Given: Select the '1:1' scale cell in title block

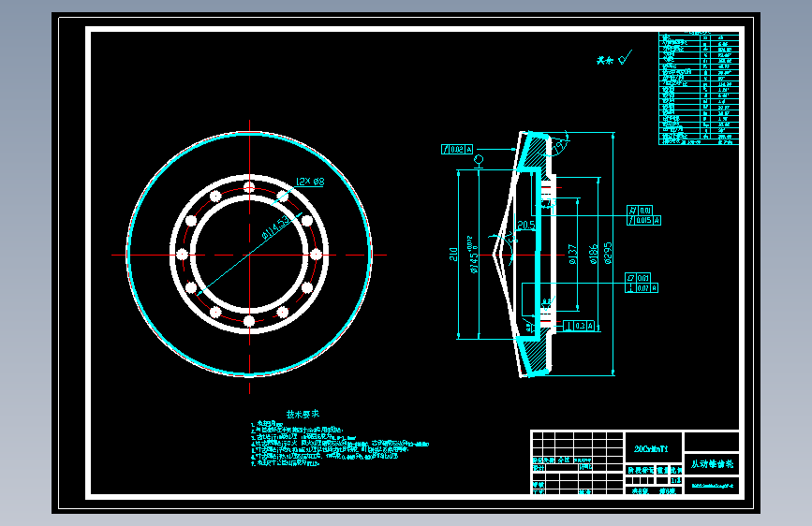Looking at the screenshot, I should click(x=676, y=481).
